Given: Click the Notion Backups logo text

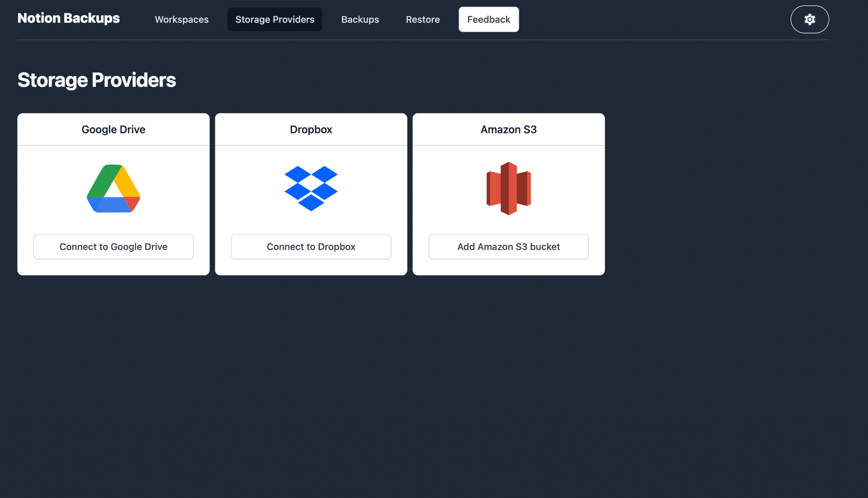Looking at the screenshot, I should (x=69, y=18).
